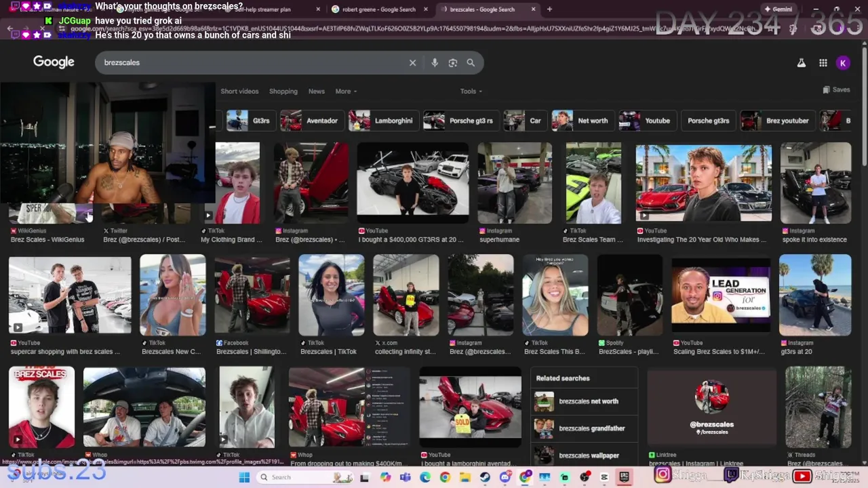Close the brezscales Google Search tab
Image resolution: width=868 pixels, height=488 pixels.
(533, 9)
